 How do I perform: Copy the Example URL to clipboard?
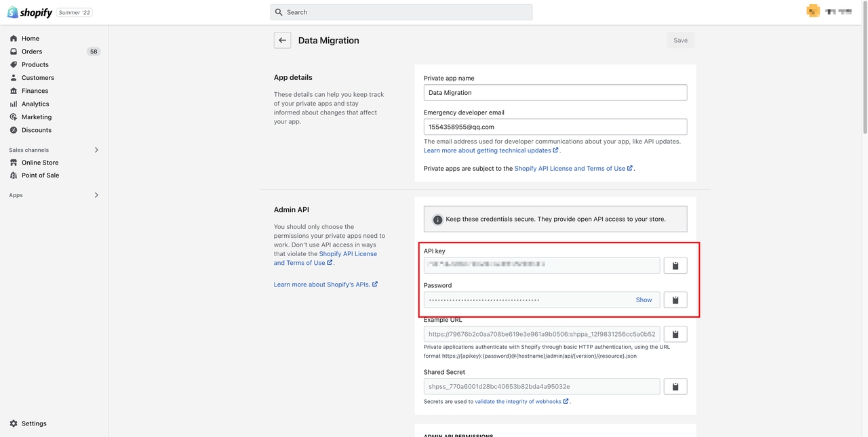tap(675, 334)
